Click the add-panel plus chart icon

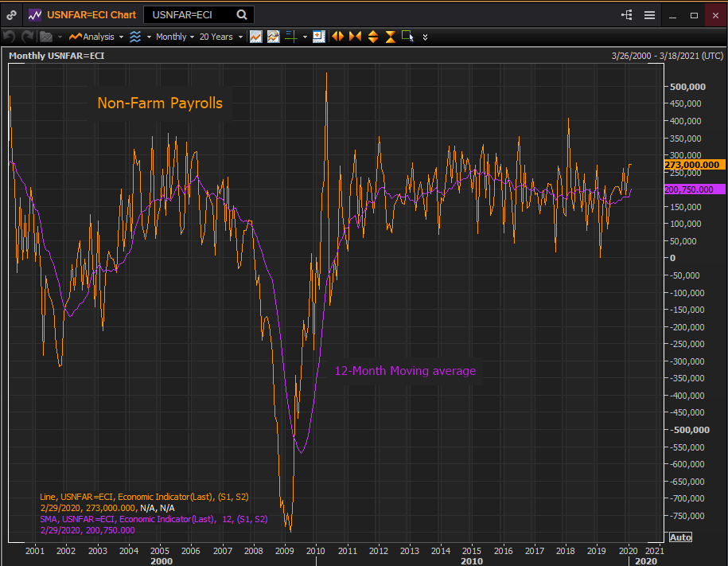tap(318, 37)
